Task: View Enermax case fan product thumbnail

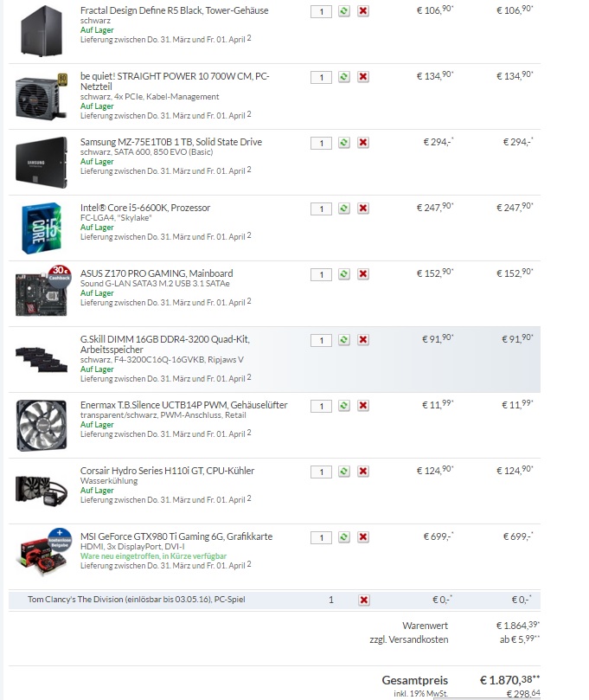Action: coord(42,426)
